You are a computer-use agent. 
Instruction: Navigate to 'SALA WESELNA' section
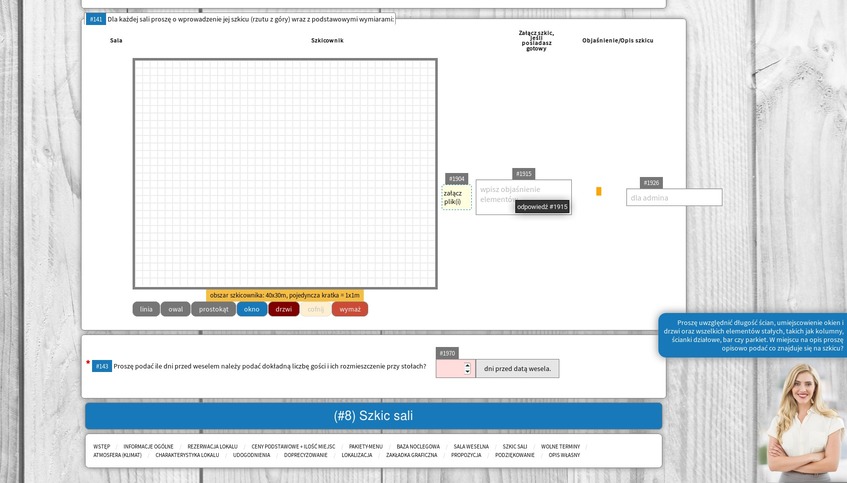[471, 446]
